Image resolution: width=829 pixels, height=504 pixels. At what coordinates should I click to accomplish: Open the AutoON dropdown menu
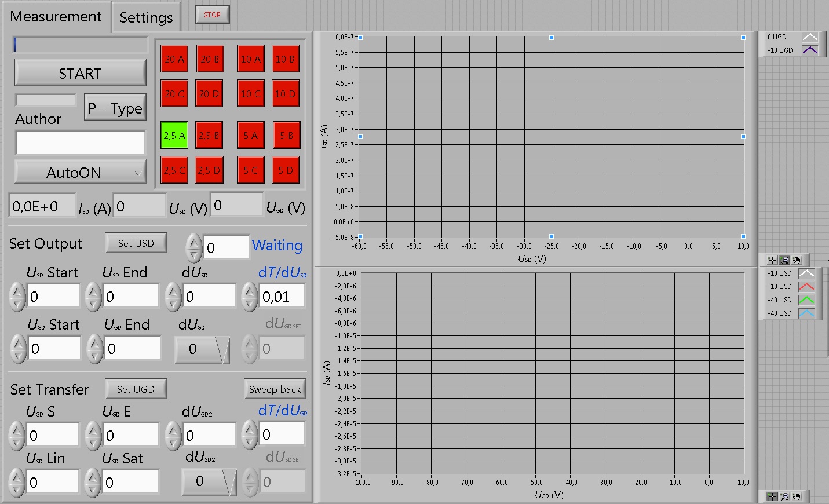coord(80,173)
